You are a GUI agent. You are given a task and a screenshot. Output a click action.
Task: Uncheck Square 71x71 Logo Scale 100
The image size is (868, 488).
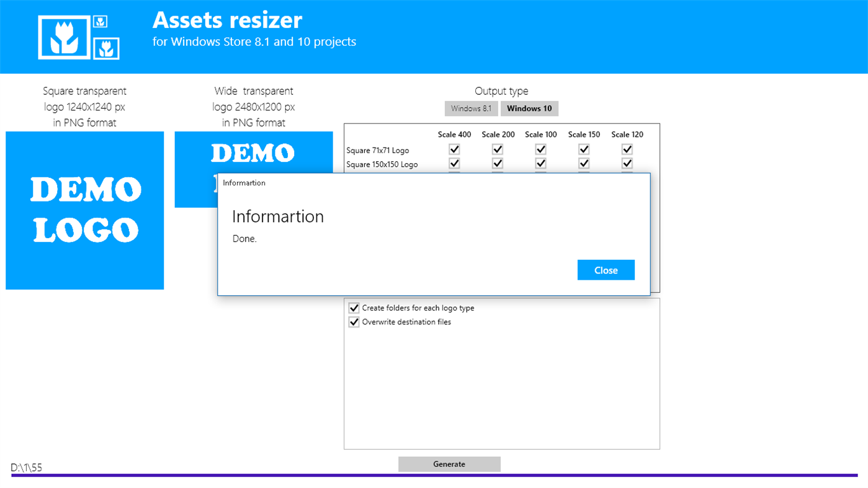pos(540,149)
